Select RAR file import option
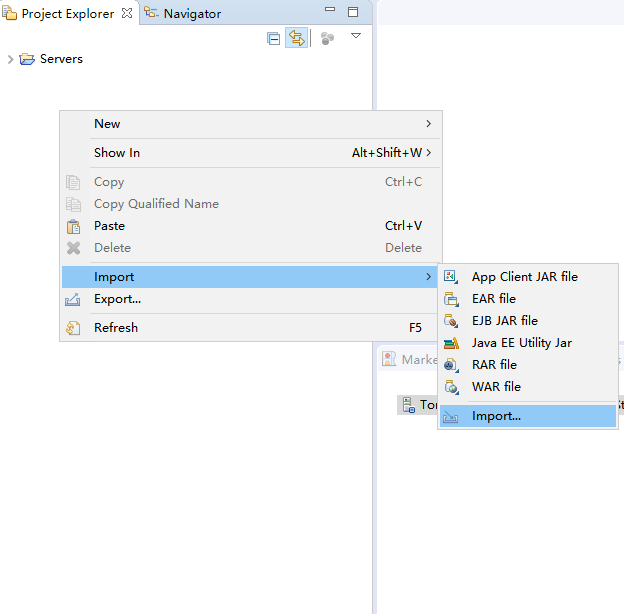624x614 pixels. pos(494,365)
